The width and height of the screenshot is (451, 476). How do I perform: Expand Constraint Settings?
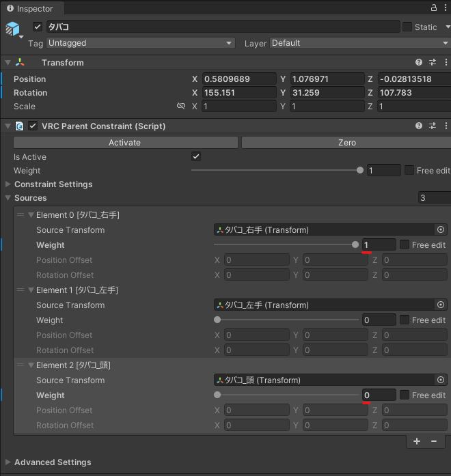tap(8, 184)
